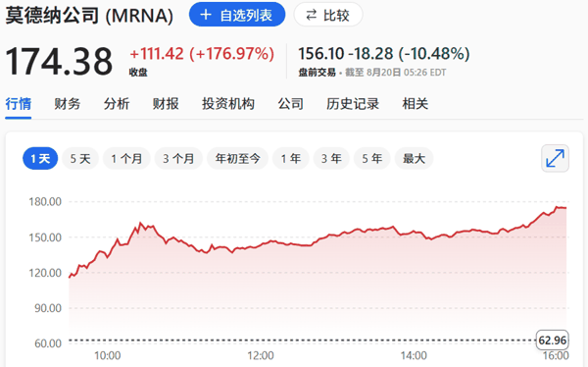This screenshot has height=367, width=588.
Task: Open the 行情 tab
Action: [19, 104]
